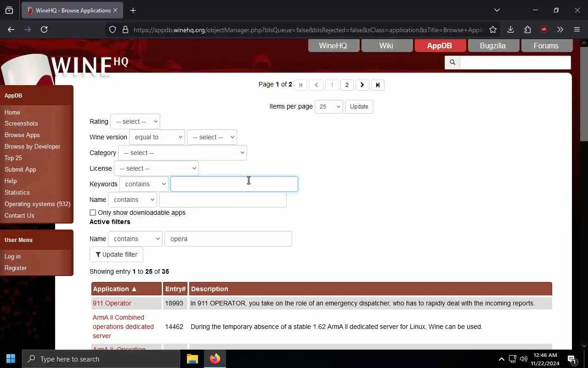Sort by Description column header

pyautogui.click(x=370, y=289)
